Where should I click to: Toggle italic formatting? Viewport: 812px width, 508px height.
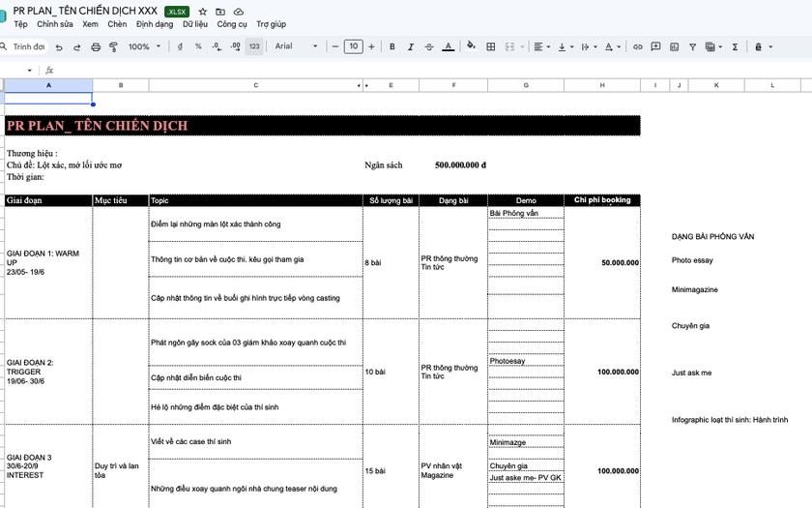[411, 46]
